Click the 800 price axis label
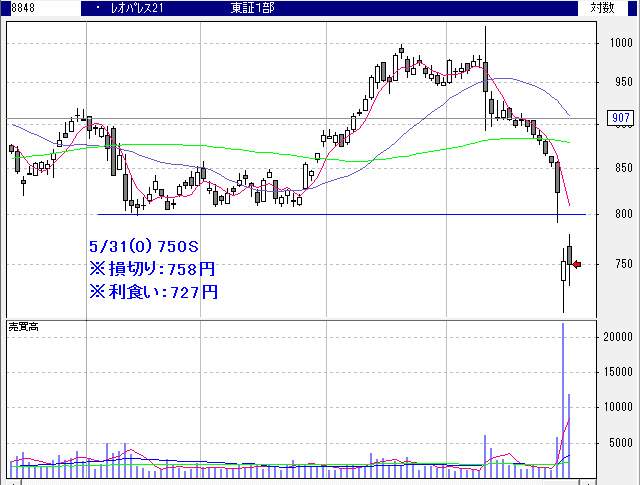The height and width of the screenshot is (485, 640). tap(620, 214)
